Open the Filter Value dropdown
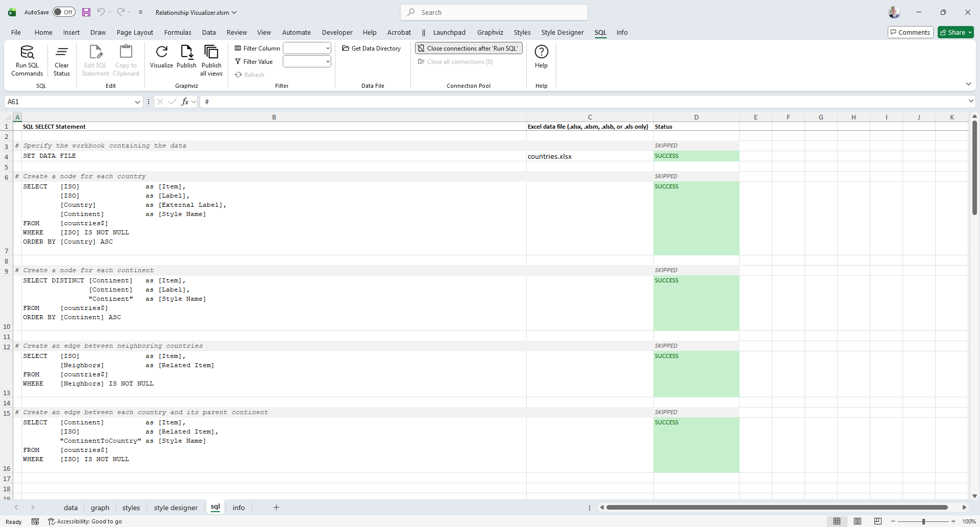Viewport: 980px width, 527px height. (327, 62)
